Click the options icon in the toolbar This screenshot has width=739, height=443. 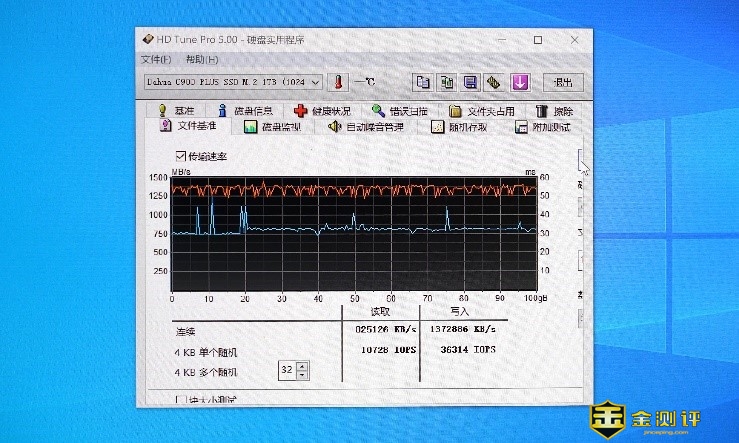pos(494,82)
